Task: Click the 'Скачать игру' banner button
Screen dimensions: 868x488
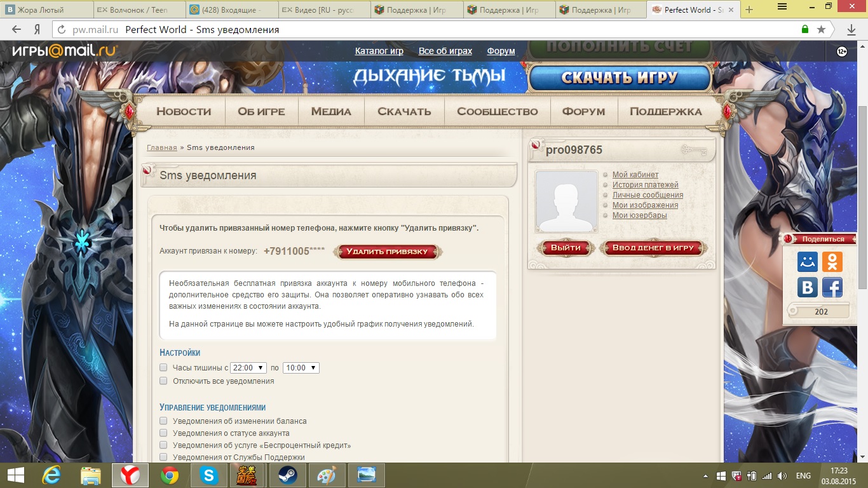Action: click(620, 78)
